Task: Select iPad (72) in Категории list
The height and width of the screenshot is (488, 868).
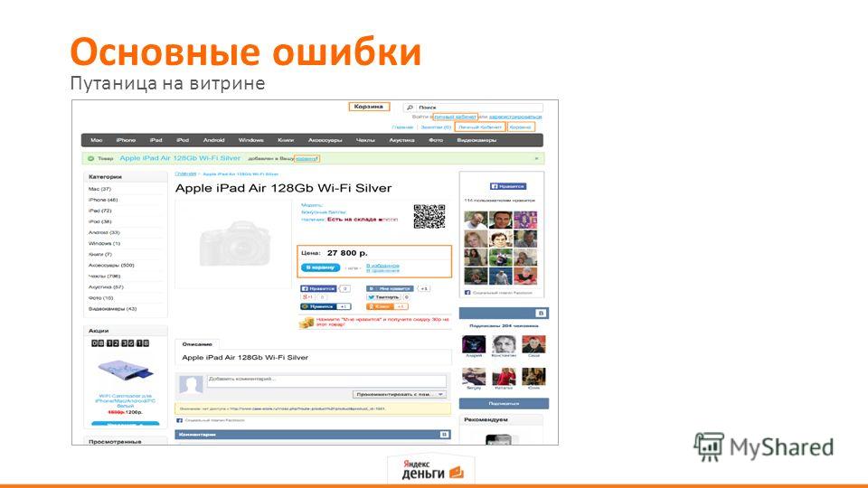Action: coord(99,211)
